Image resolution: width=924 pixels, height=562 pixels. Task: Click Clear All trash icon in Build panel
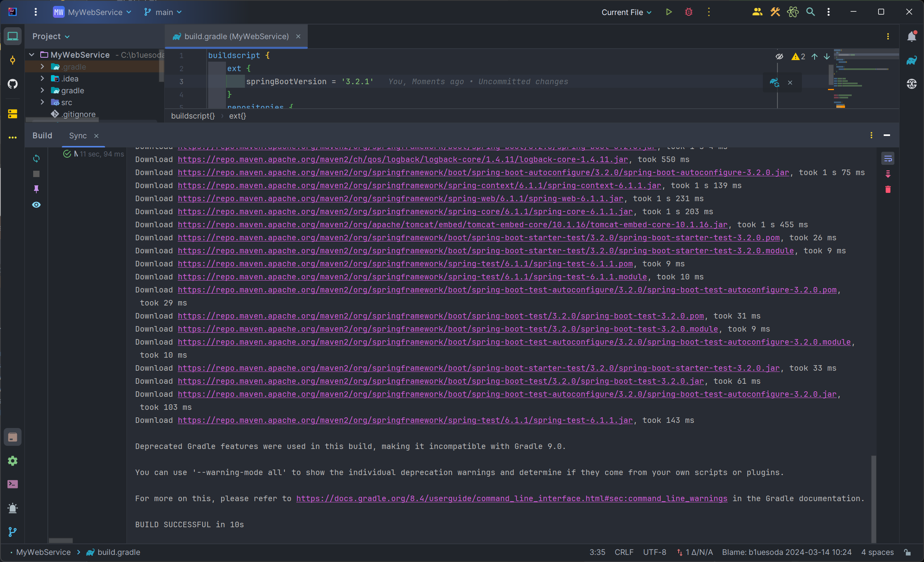pos(888,189)
